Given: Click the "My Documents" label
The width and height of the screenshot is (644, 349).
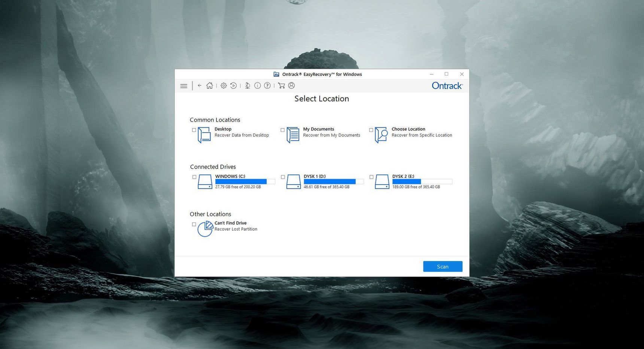Looking at the screenshot, I should pos(318,129).
